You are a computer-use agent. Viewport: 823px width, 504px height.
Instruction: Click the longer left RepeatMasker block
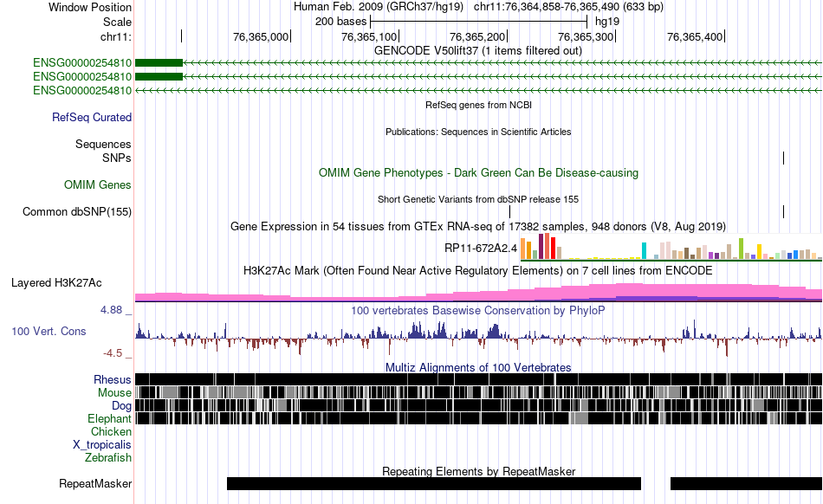pos(434,483)
